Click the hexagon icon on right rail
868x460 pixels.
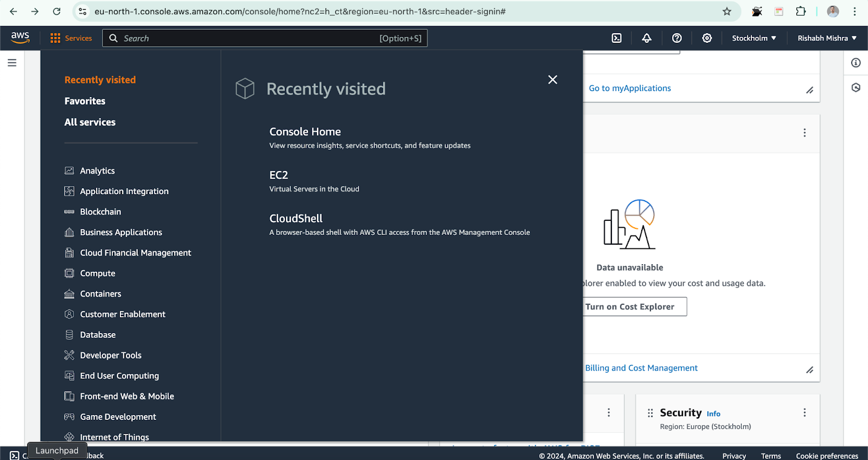856,87
